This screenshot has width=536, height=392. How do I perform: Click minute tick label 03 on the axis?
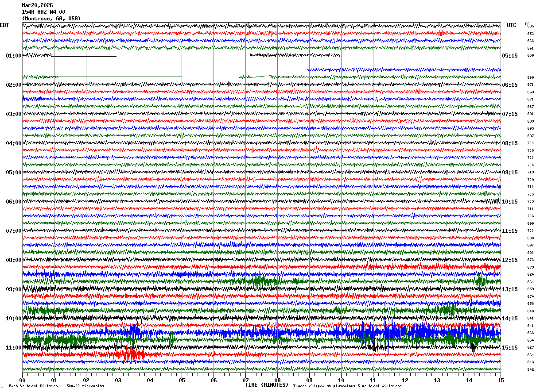(x=118, y=380)
